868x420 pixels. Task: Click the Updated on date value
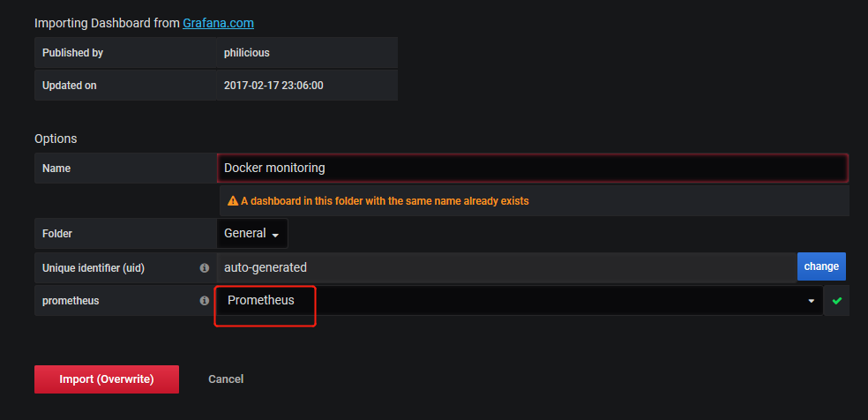tap(273, 86)
